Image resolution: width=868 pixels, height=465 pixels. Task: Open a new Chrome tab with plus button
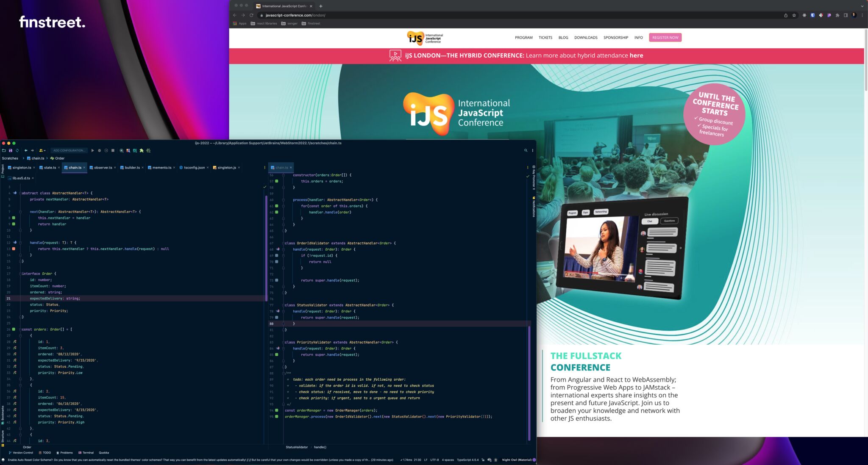tap(321, 6)
